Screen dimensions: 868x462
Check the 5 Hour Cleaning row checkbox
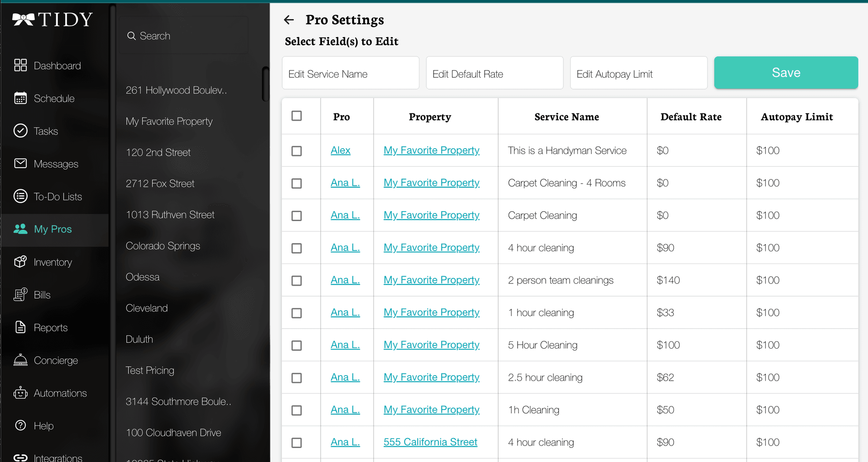pyautogui.click(x=297, y=345)
